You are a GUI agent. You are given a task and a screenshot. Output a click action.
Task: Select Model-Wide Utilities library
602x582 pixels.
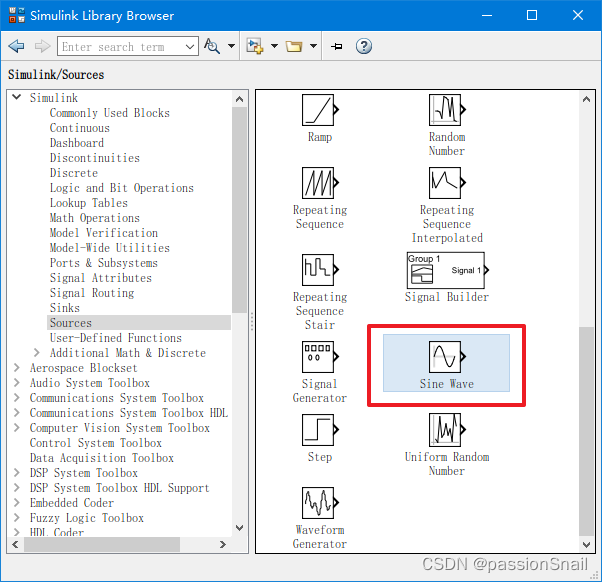pos(109,248)
